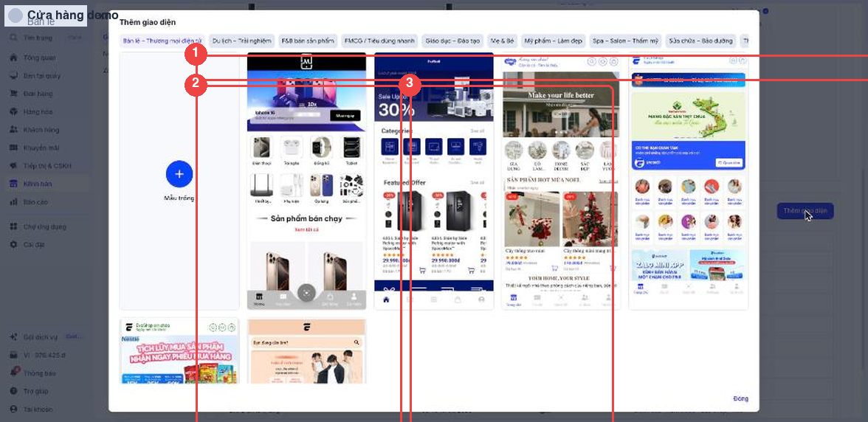Click Chợ ứng dụng grid icon

tap(13, 226)
